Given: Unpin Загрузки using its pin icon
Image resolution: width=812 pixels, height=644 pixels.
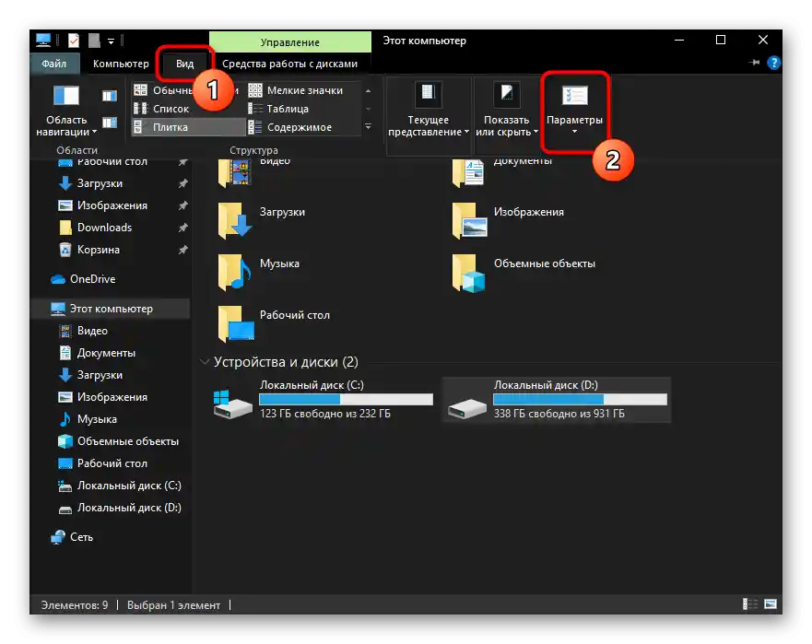Looking at the screenshot, I should (182, 183).
